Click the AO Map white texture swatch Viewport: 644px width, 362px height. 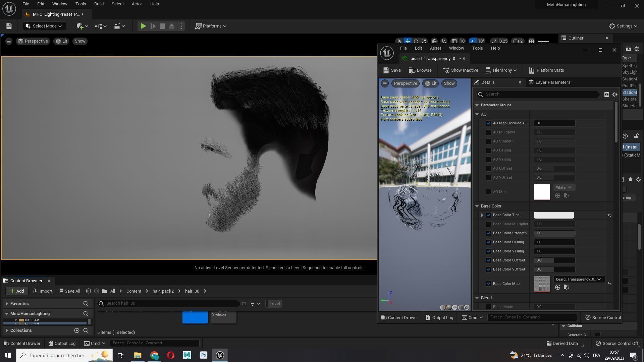542,192
